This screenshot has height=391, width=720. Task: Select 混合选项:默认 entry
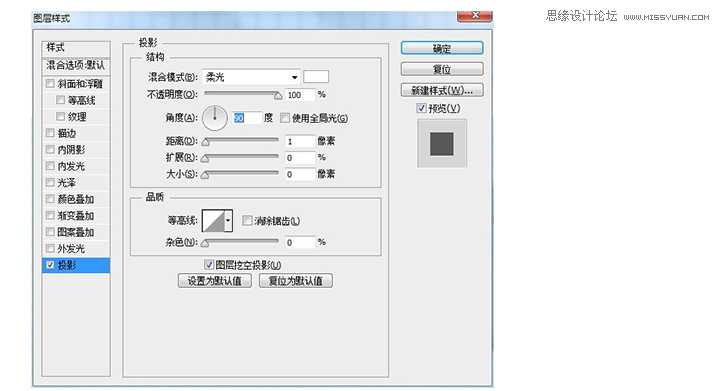point(76,66)
